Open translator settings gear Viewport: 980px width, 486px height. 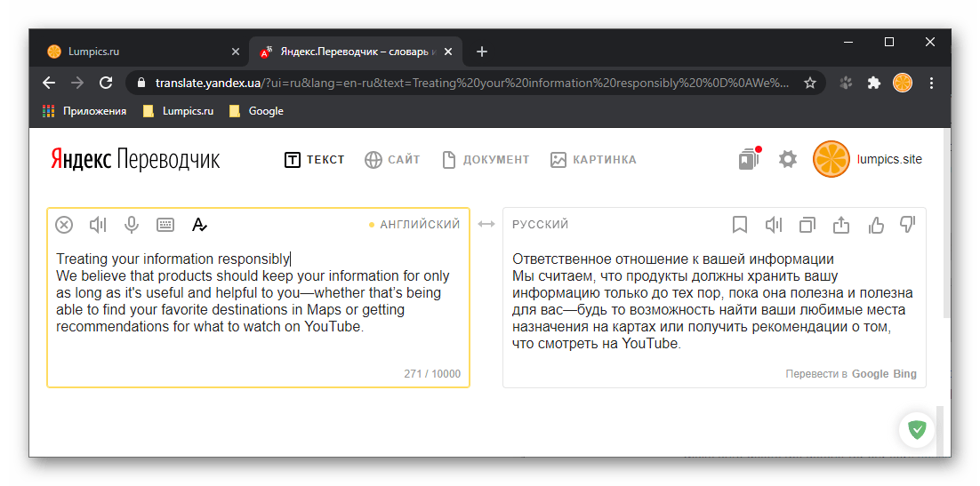(788, 159)
